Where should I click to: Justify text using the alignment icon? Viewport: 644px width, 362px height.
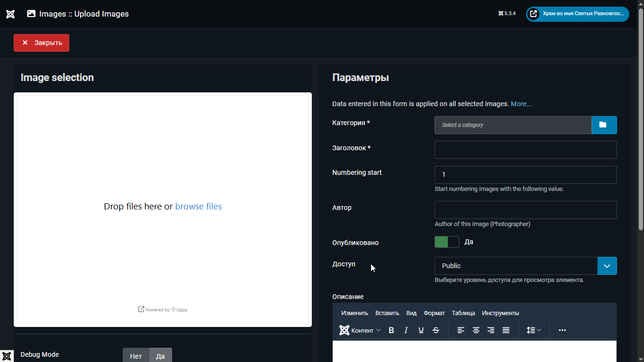506,330
